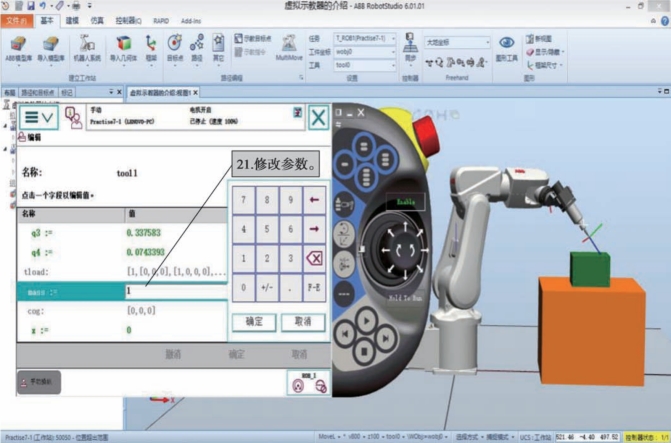Click the keypad left arrow key
Viewport: 671px width, 443px height.
click(314, 200)
